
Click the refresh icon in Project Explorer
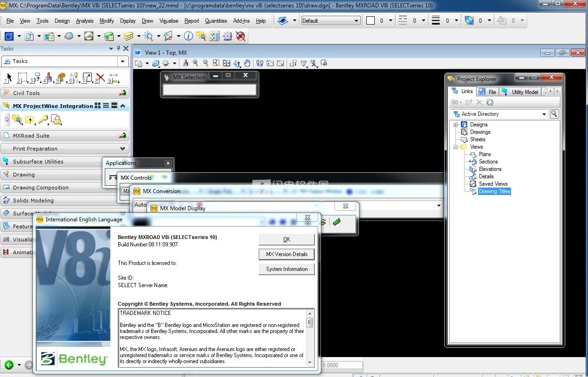(x=490, y=102)
